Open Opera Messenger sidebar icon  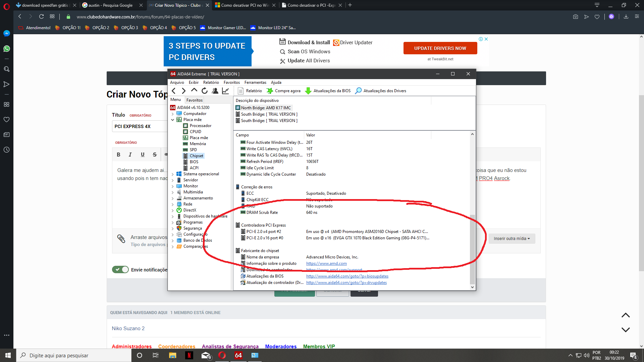6,33
